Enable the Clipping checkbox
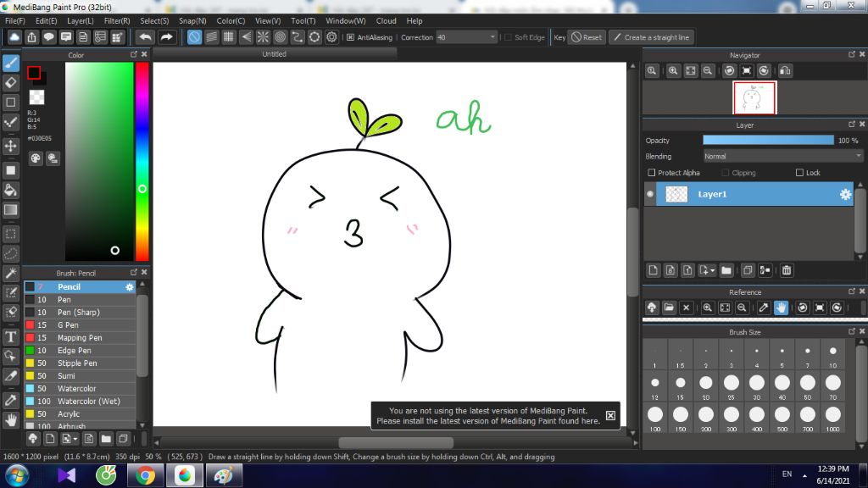 pyautogui.click(x=726, y=173)
